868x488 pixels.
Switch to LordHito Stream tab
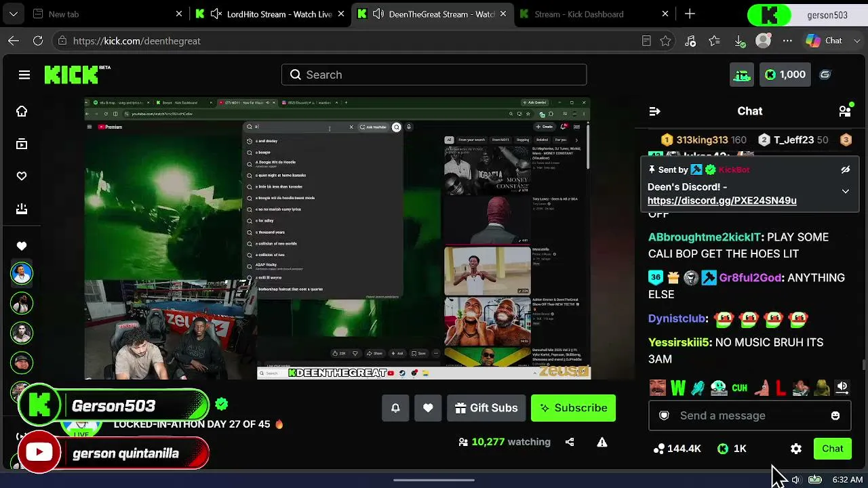click(270, 14)
